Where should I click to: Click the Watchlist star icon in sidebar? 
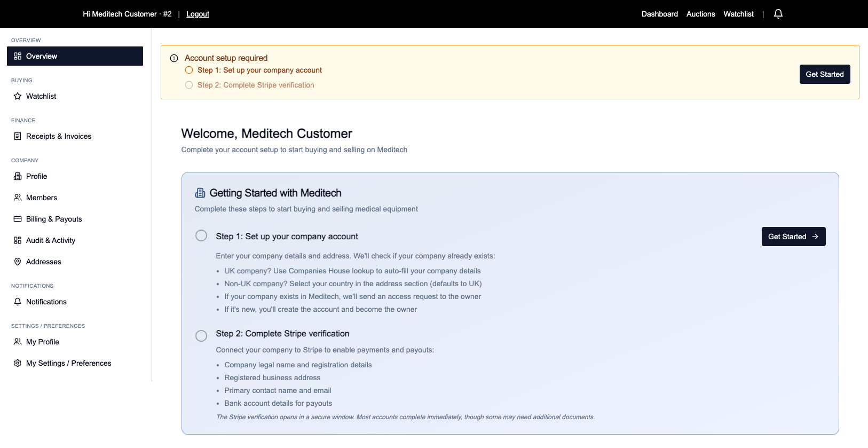18,96
